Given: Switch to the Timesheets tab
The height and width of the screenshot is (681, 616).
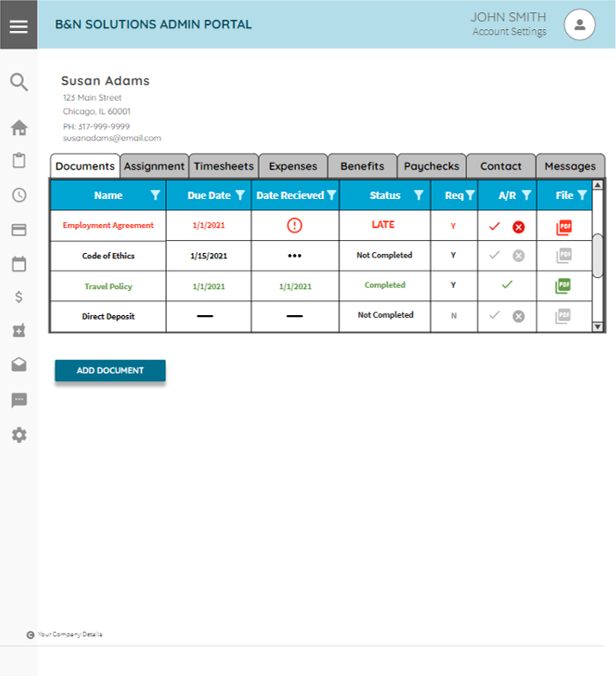Looking at the screenshot, I should [x=224, y=166].
